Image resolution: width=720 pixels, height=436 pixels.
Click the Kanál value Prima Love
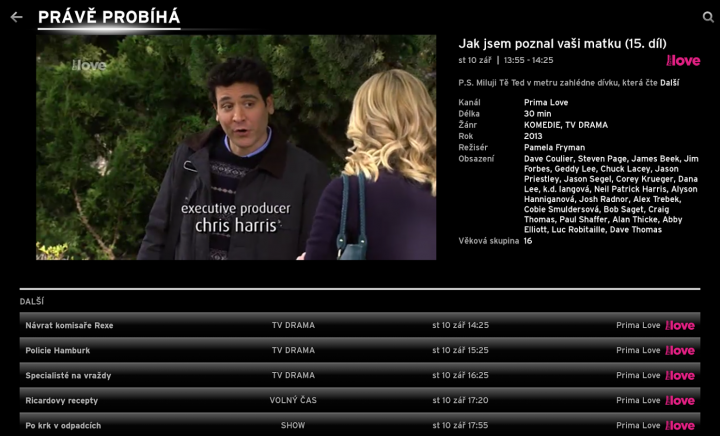tap(546, 103)
